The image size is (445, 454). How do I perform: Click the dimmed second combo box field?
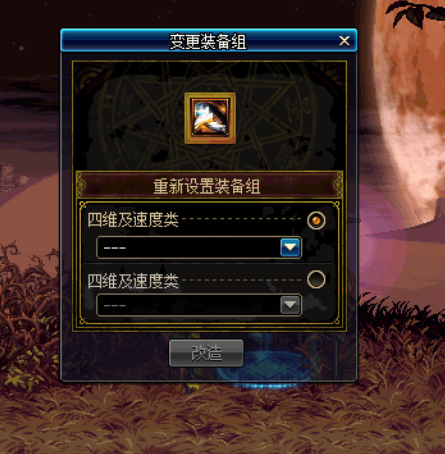click(199, 305)
